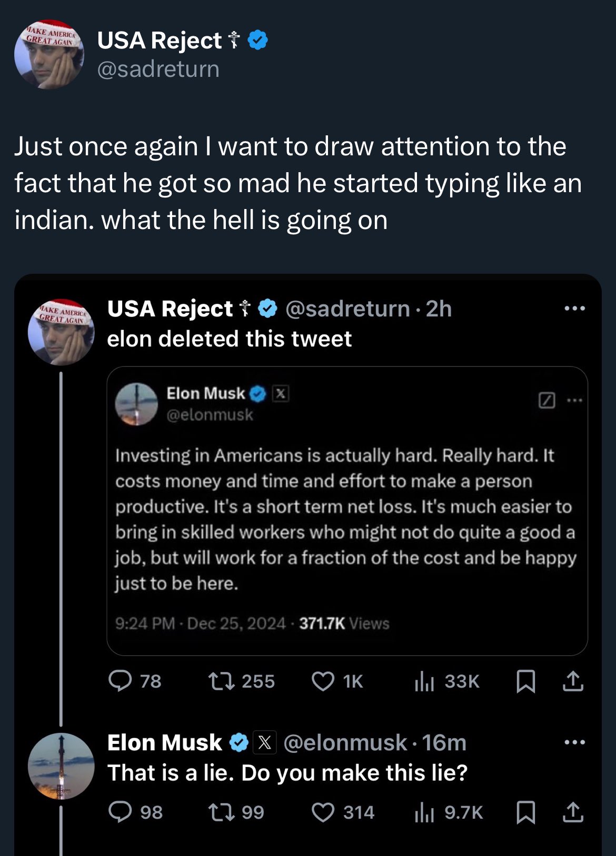
Task: Open more options inside the embedded deleted tweet
Action: 574,401
